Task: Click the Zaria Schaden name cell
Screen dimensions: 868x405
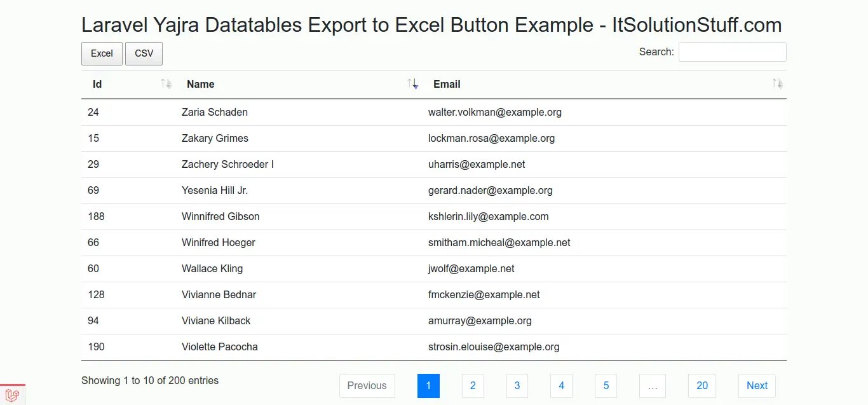Action: [x=215, y=112]
